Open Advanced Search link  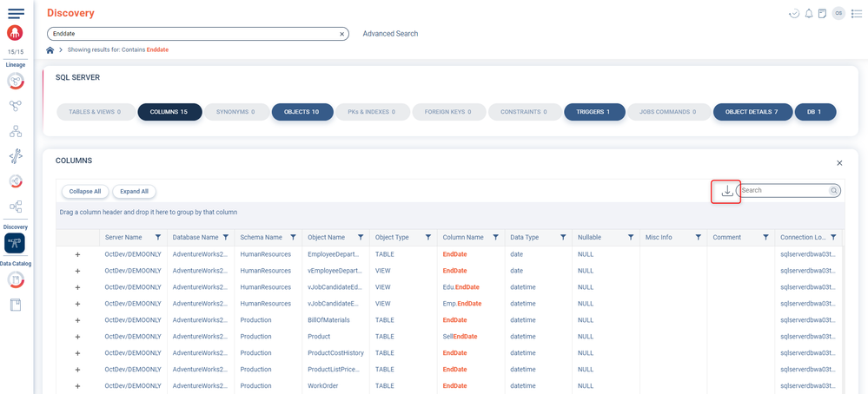(390, 34)
